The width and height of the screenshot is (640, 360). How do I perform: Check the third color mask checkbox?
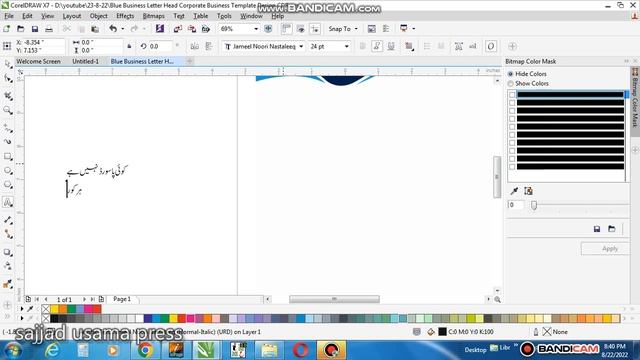(512, 111)
